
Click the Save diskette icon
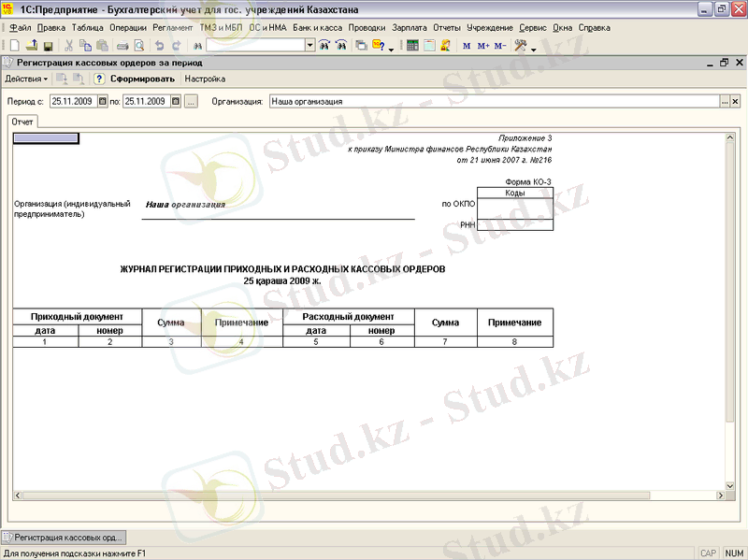click(48, 46)
